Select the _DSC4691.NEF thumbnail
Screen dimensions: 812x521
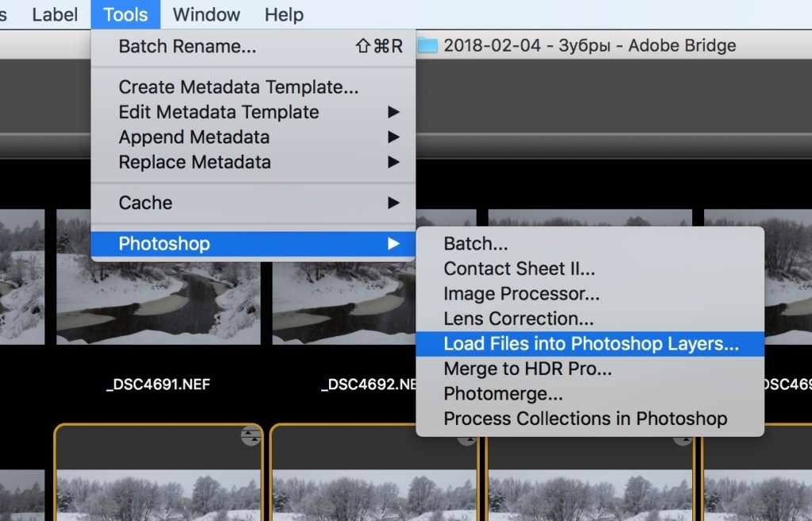[x=159, y=278]
